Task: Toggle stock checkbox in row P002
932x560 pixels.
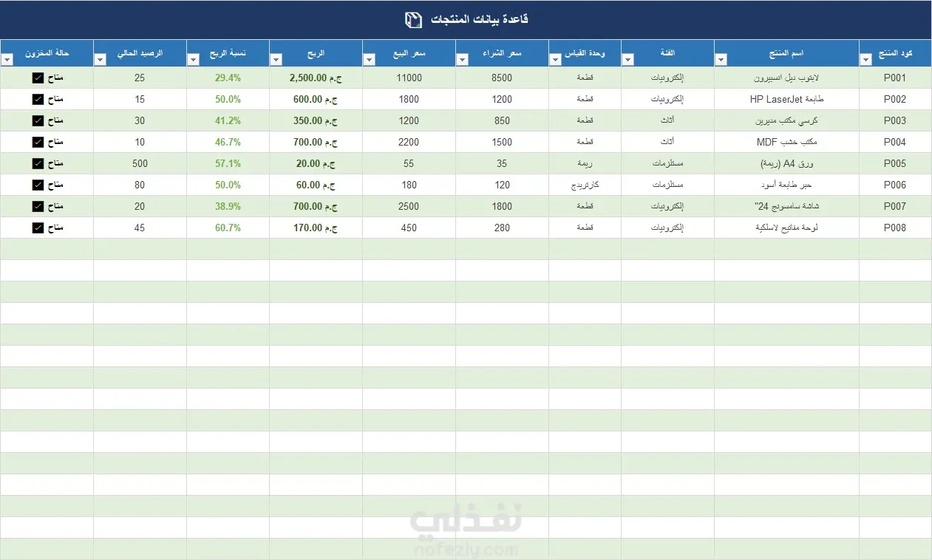Action: click(x=38, y=99)
